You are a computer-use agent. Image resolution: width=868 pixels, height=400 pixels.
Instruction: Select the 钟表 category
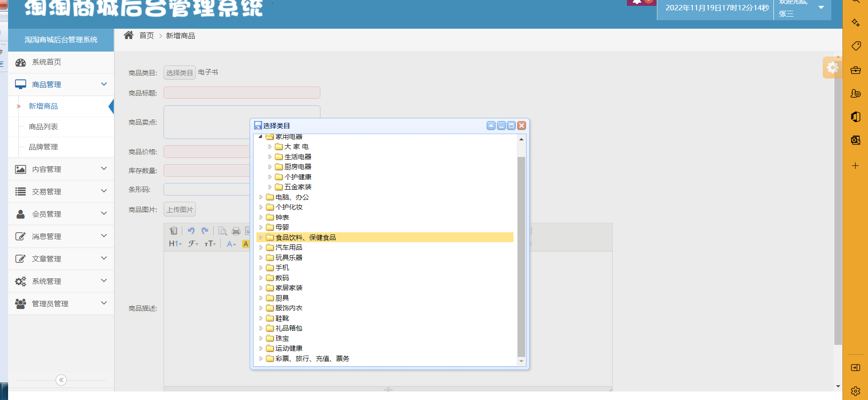click(x=282, y=217)
